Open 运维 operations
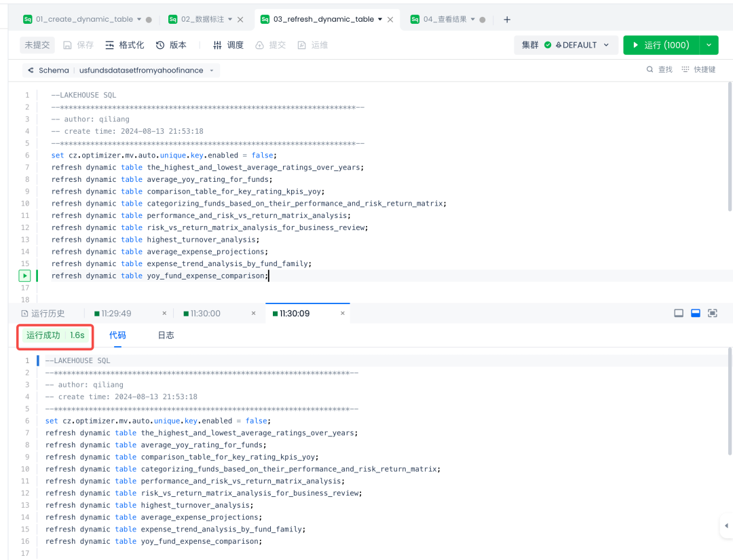The width and height of the screenshot is (733, 560). tap(313, 45)
